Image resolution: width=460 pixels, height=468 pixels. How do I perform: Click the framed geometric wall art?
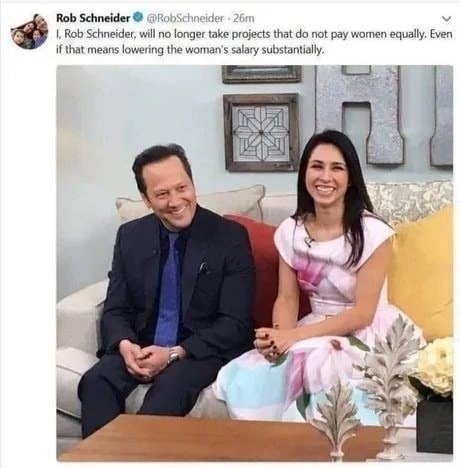261,132
